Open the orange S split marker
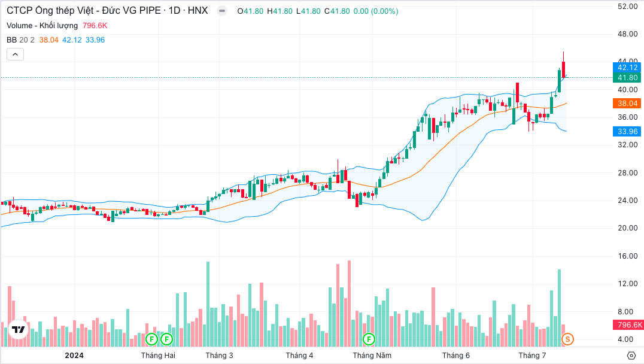 click(567, 339)
